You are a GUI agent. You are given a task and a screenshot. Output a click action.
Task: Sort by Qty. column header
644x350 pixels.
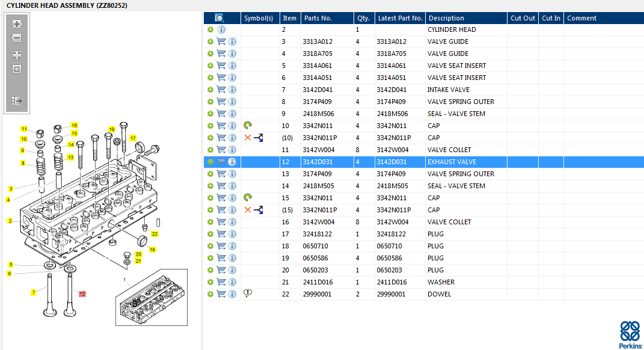364,18
